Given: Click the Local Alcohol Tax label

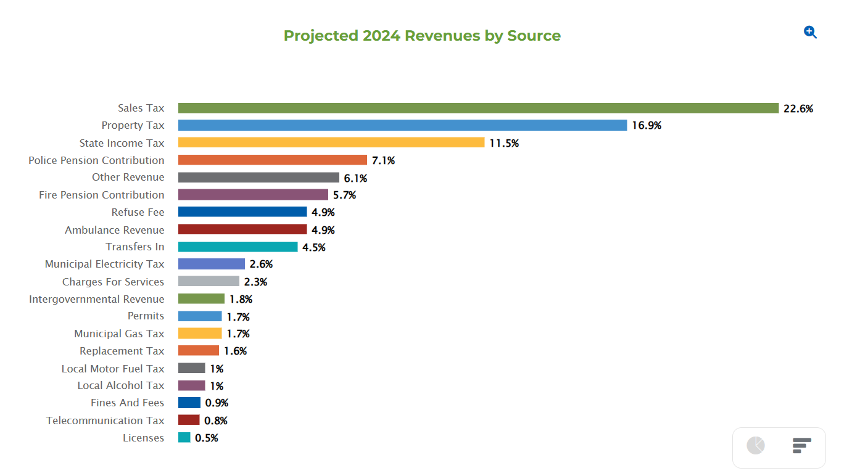Looking at the screenshot, I should click(x=121, y=385).
